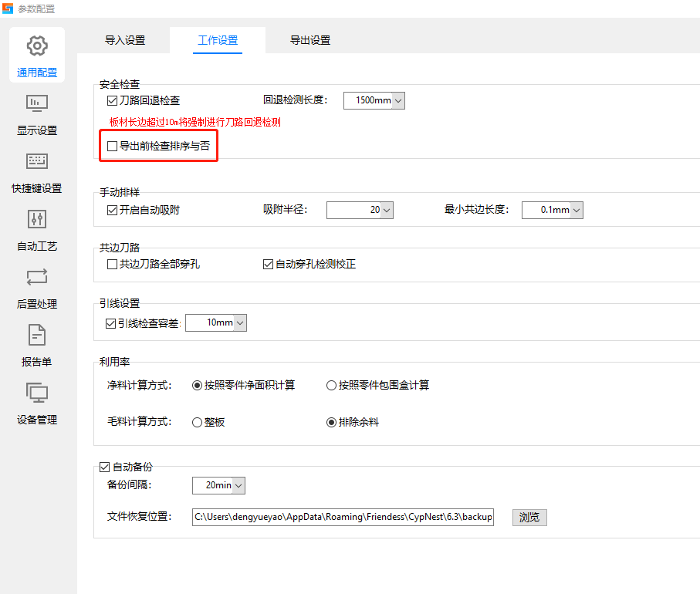The image size is (700, 594).
Task: Click the 参数配置 app logo in title bar
Action: point(8,8)
